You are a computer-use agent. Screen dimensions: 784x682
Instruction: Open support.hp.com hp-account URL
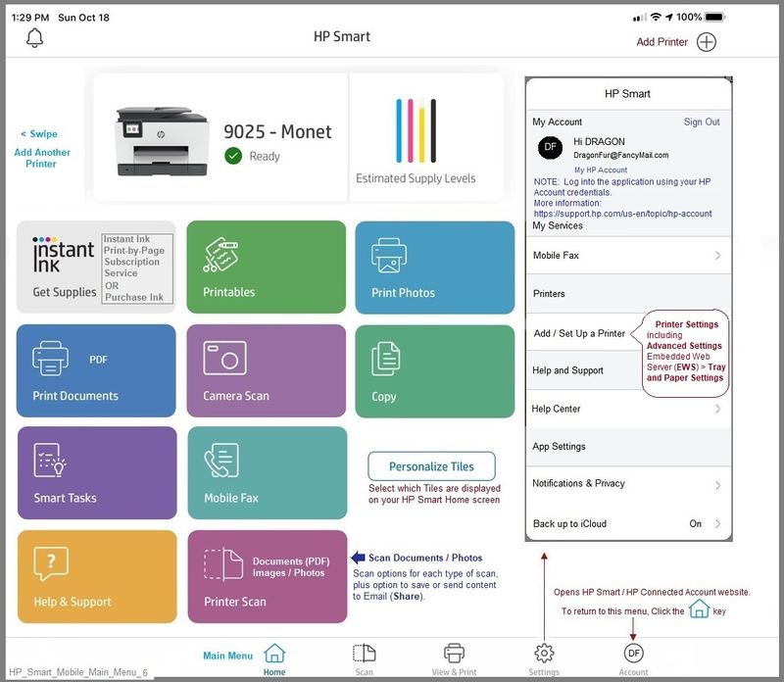coord(622,214)
